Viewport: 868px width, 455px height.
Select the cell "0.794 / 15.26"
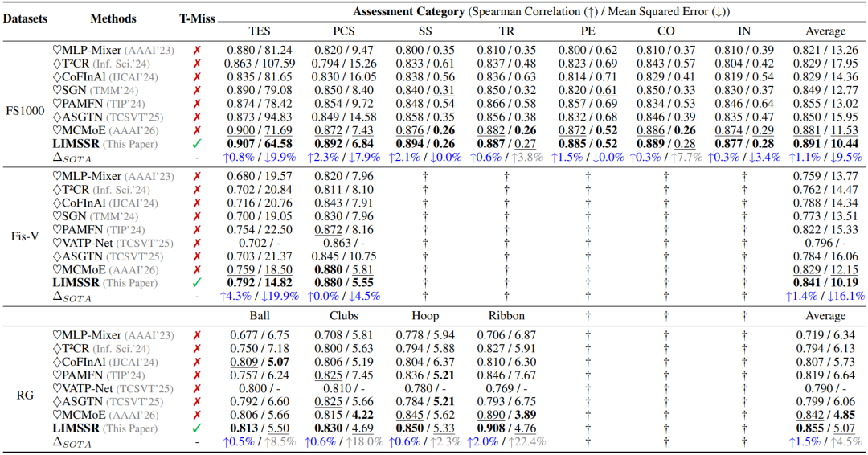pos(344,64)
